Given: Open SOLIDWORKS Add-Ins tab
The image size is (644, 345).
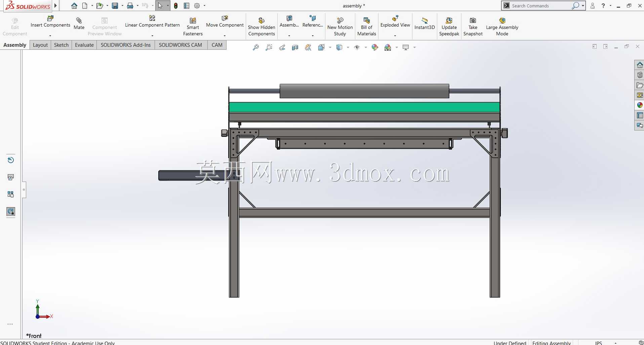Looking at the screenshot, I should pyautogui.click(x=126, y=45).
